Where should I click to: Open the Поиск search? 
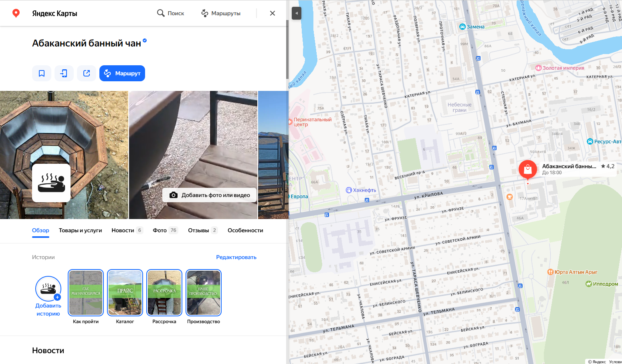(170, 13)
